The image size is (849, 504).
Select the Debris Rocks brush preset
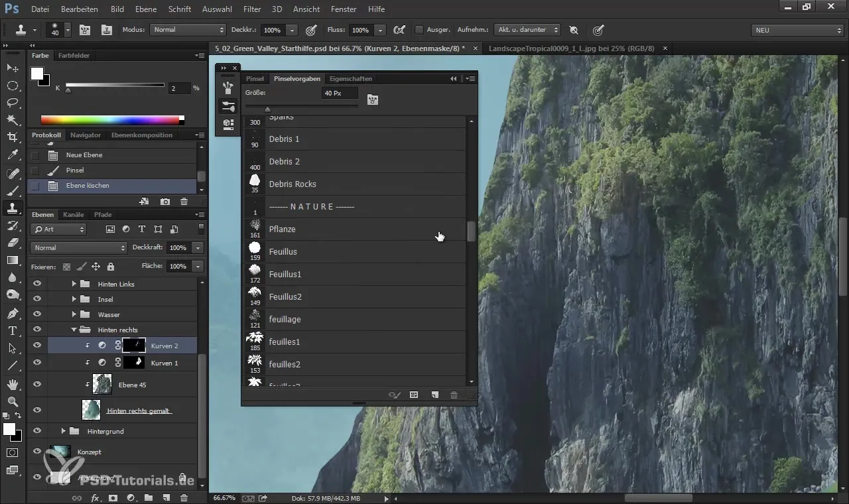point(355,184)
